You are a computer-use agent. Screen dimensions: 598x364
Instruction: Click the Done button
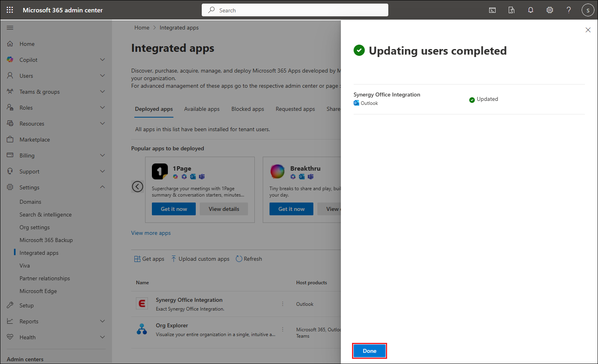pyautogui.click(x=370, y=351)
